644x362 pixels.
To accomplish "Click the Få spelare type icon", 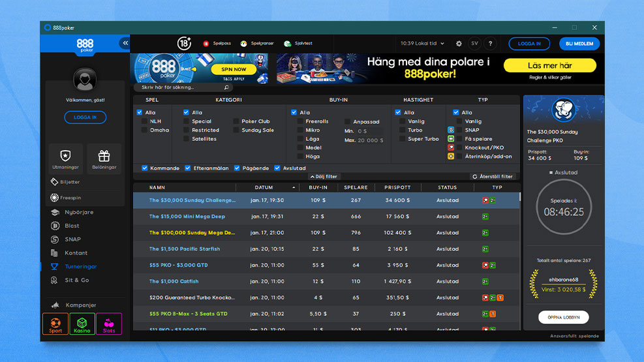I will coord(451,139).
